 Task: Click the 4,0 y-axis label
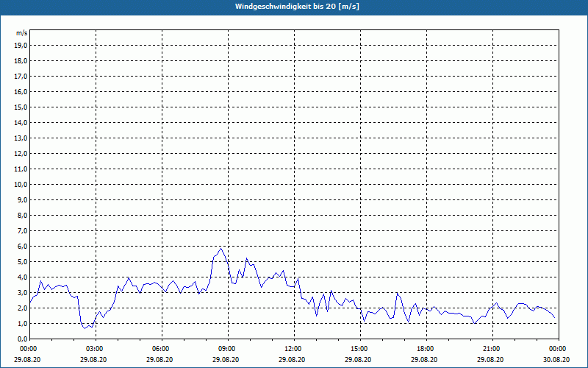[x=22, y=277]
